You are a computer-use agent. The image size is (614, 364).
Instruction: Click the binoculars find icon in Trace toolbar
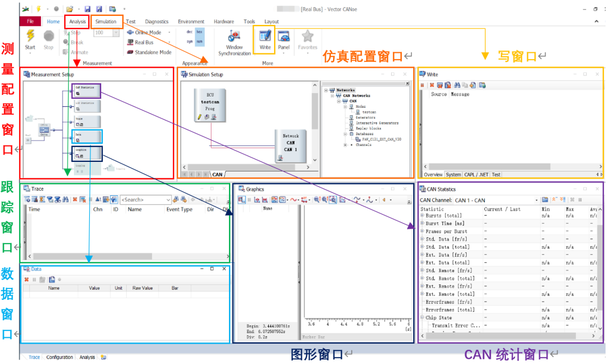click(65, 199)
